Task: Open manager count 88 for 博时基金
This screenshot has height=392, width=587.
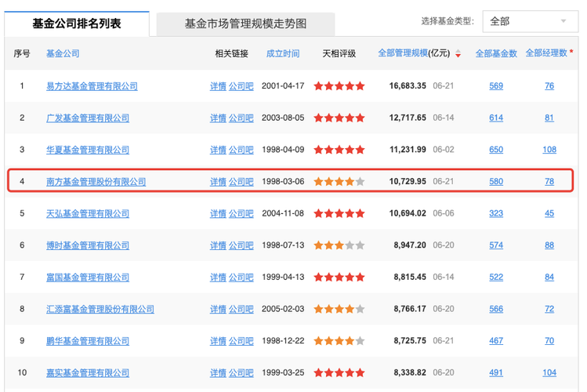Action: tap(549, 245)
